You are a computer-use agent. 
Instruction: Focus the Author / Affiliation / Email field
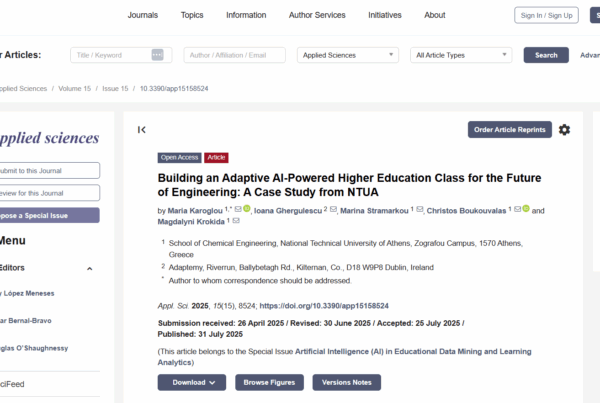click(x=235, y=55)
